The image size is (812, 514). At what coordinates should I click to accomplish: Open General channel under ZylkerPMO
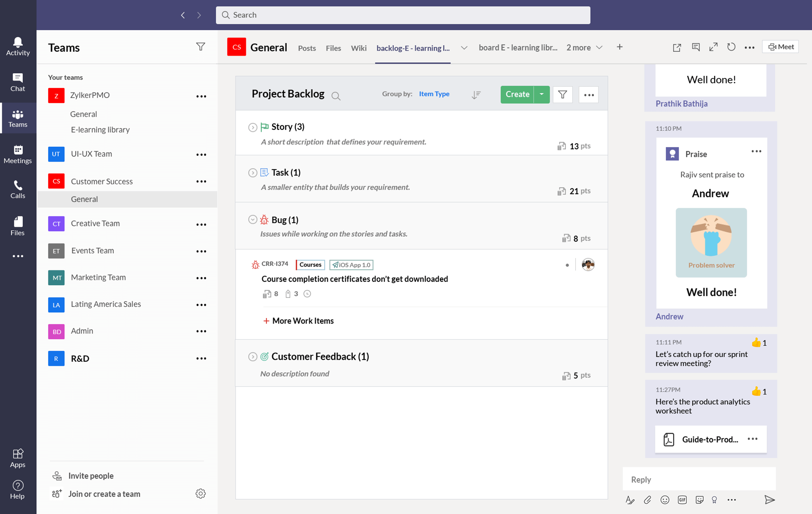pos(83,114)
